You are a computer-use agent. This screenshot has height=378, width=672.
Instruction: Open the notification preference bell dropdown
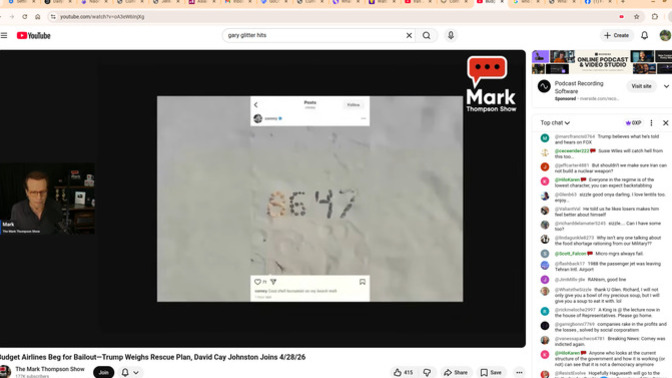click(130, 372)
